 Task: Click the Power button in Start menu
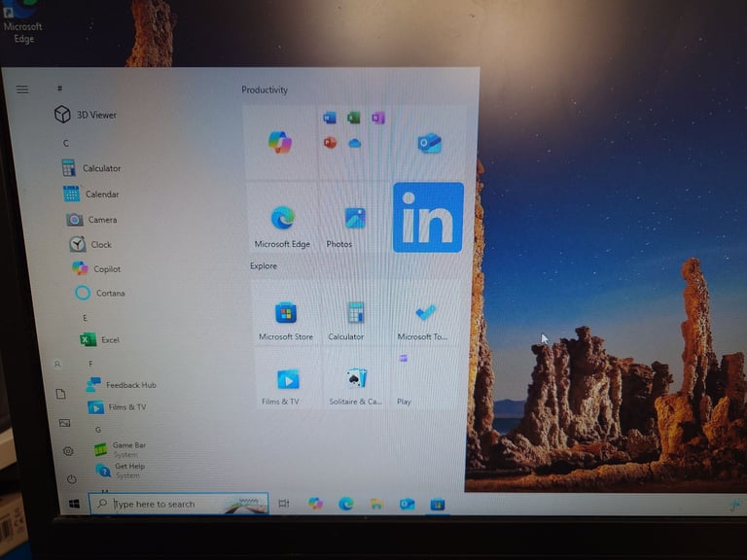(x=71, y=479)
